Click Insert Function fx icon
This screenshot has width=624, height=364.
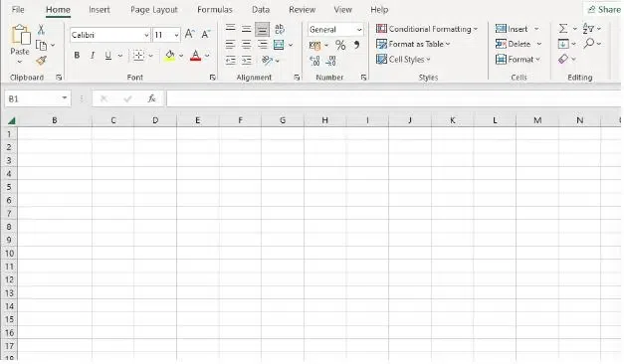point(151,98)
